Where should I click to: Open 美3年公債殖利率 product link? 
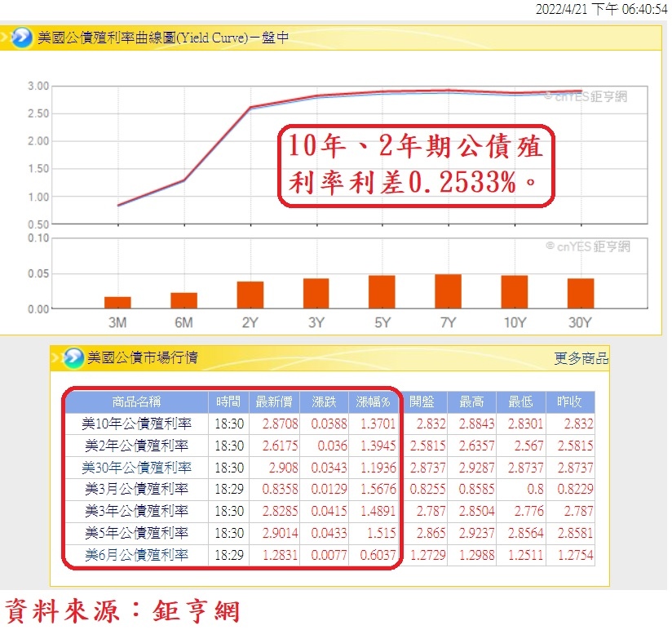coord(137,511)
